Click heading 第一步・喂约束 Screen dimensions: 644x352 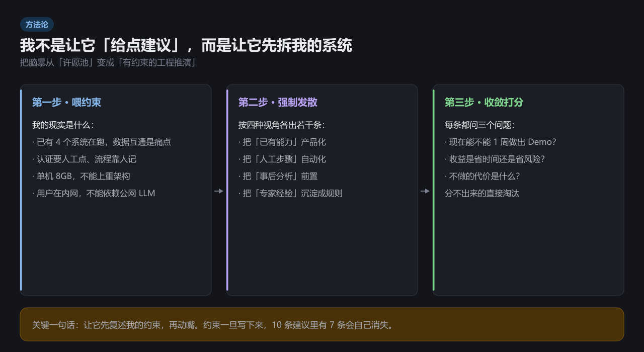[x=66, y=103]
